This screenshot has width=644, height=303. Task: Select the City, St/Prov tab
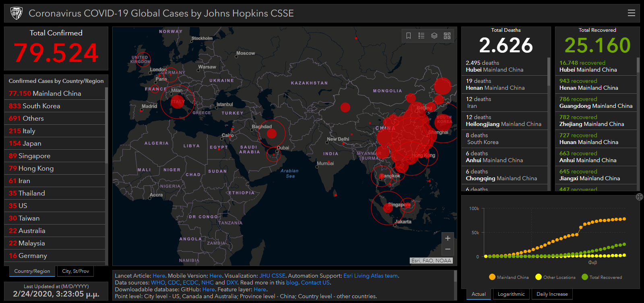click(x=76, y=271)
